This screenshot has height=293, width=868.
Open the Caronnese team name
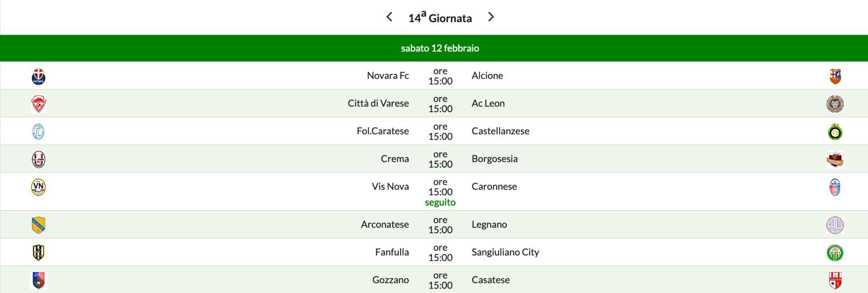[494, 186]
